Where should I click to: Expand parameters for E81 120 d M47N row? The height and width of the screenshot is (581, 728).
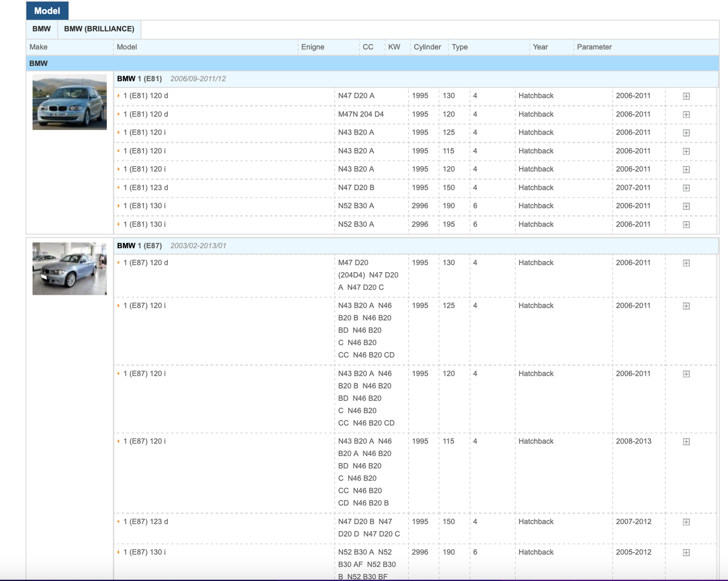tap(686, 114)
